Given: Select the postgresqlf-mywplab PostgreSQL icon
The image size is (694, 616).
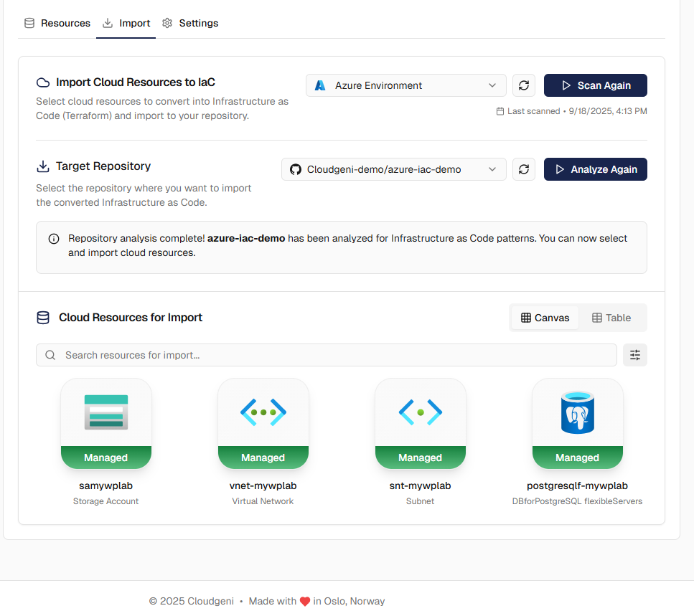Looking at the screenshot, I should tap(577, 412).
